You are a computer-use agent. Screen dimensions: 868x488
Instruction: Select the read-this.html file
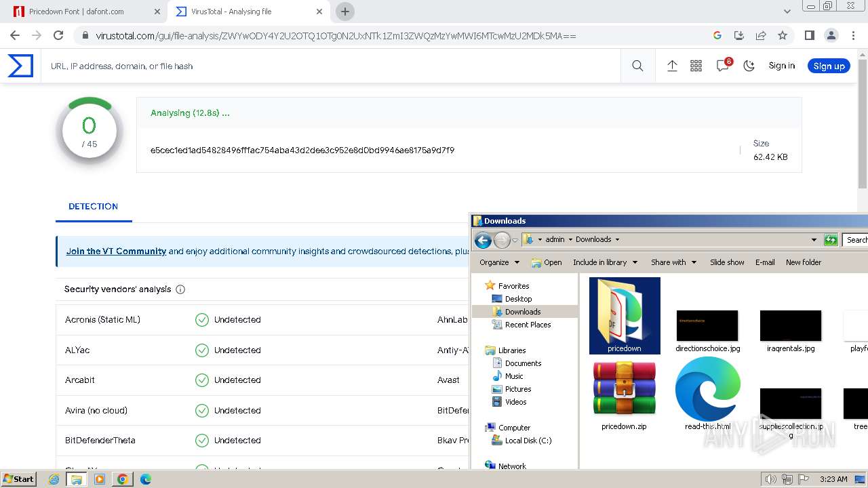[707, 394]
